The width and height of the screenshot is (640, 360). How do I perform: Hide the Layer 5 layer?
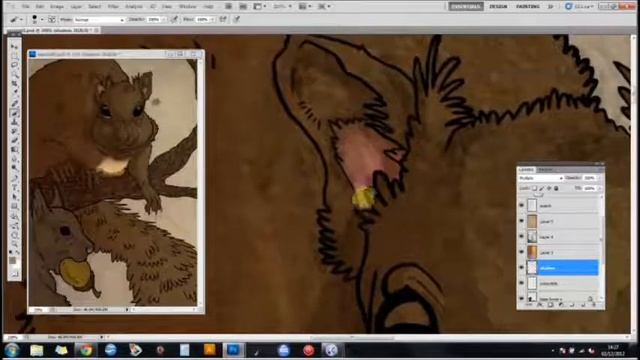[522, 221]
